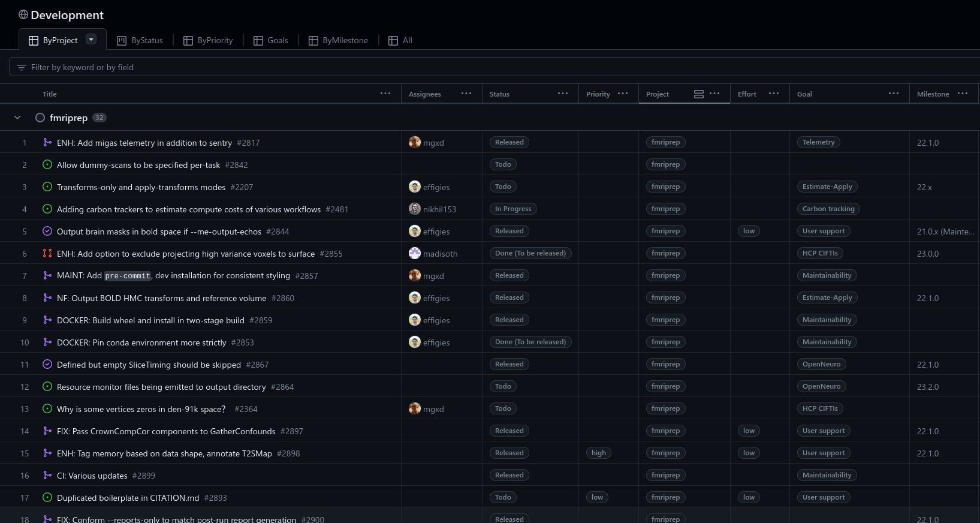
Task: Open issue Allow dummy-scans to be specified per-task
Action: (138, 165)
